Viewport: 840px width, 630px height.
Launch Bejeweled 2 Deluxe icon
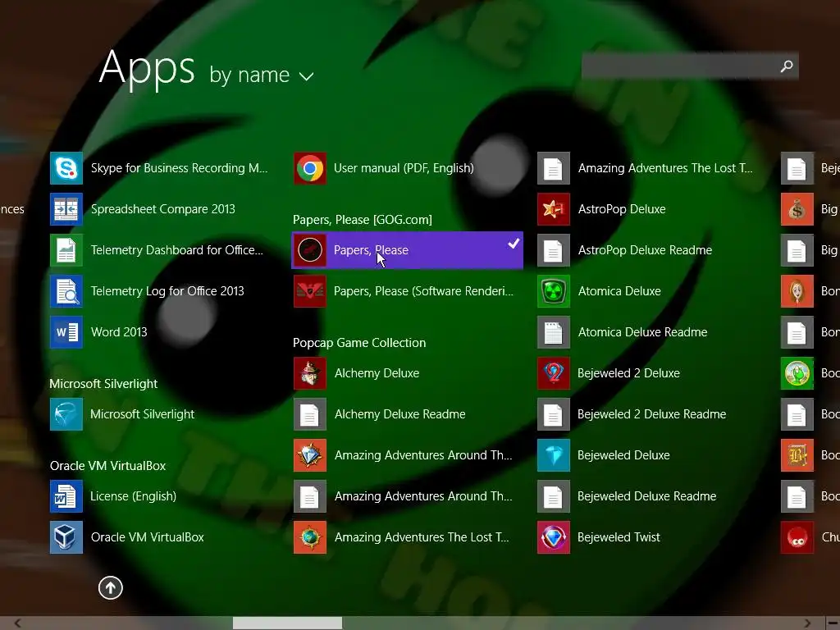pos(554,373)
